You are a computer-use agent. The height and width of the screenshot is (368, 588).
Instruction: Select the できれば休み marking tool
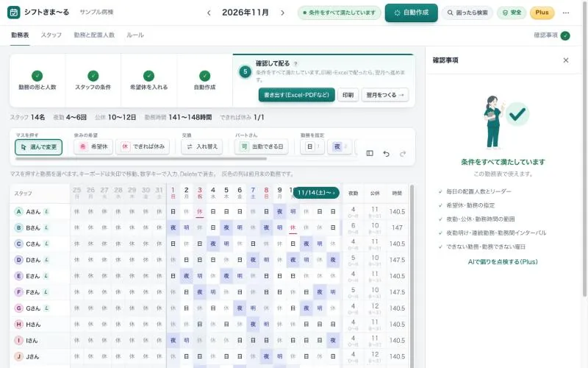click(x=143, y=146)
